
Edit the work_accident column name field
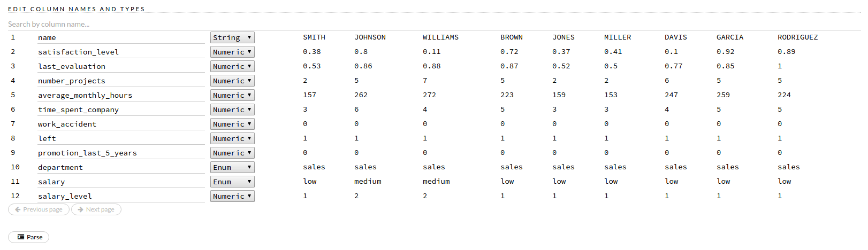(121, 124)
